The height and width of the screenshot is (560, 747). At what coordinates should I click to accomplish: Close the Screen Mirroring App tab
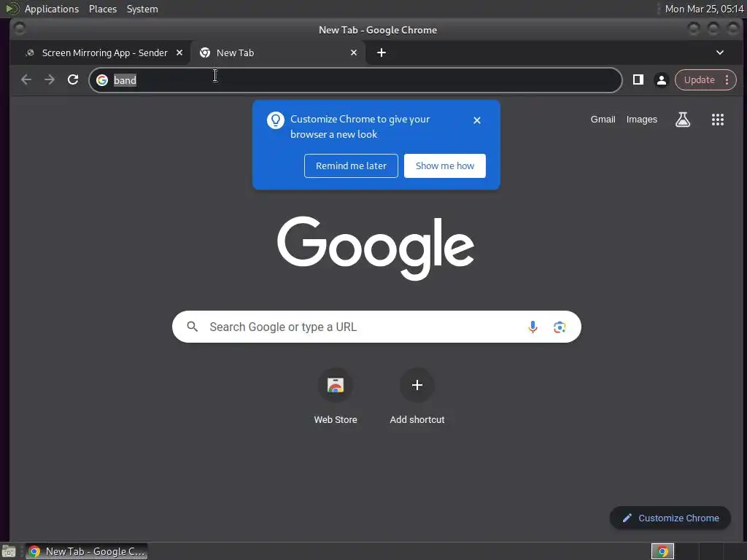tap(179, 52)
